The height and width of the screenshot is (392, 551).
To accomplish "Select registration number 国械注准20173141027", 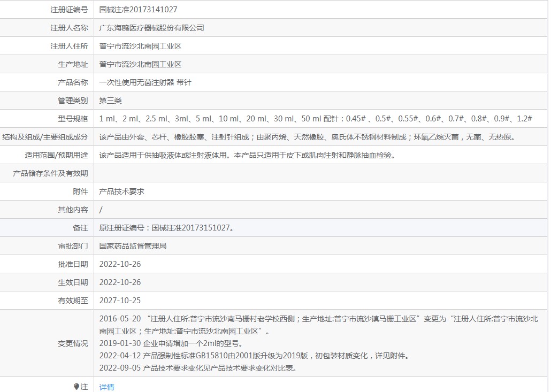I will (138, 10).
